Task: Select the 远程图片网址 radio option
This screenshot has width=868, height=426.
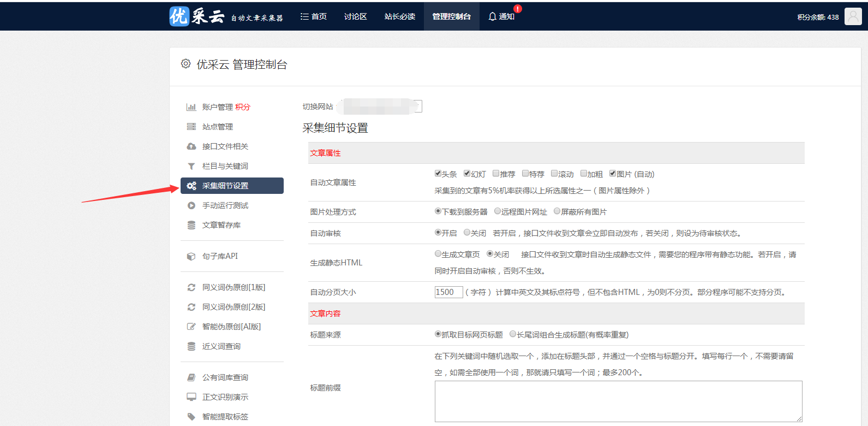Action: click(498, 211)
